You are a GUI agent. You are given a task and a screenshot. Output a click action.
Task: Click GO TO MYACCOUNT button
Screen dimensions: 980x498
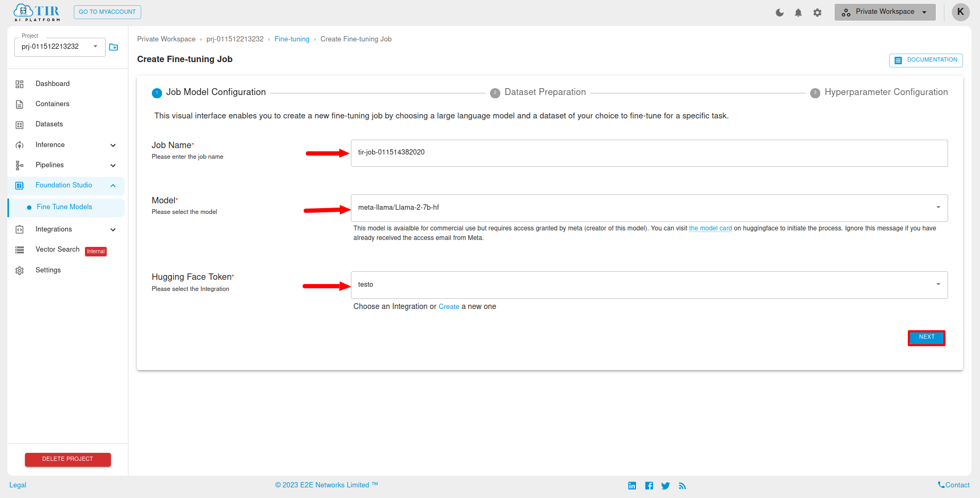[x=107, y=12]
